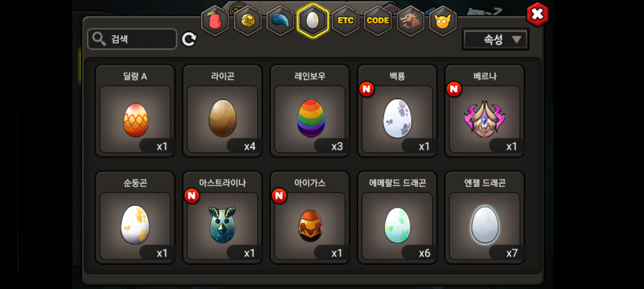644x289 pixels.
Task: Close the inventory with the red X
Action: (537, 14)
